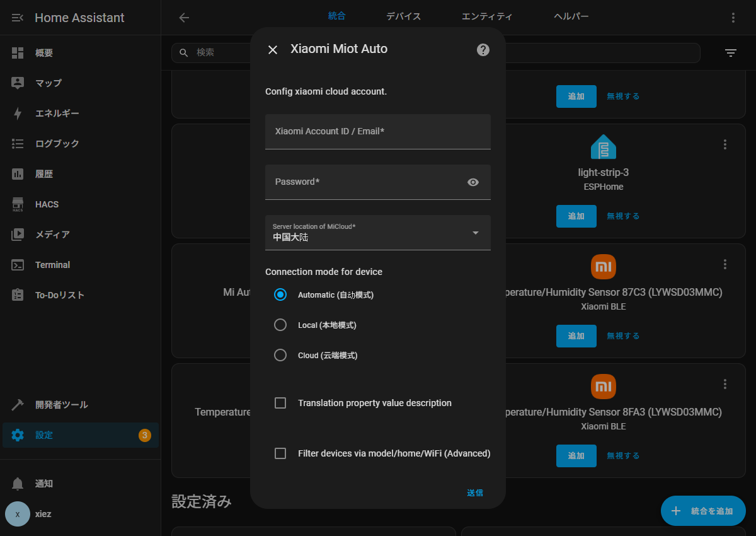Click 無視する on the topmost discovered card

[x=623, y=96]
